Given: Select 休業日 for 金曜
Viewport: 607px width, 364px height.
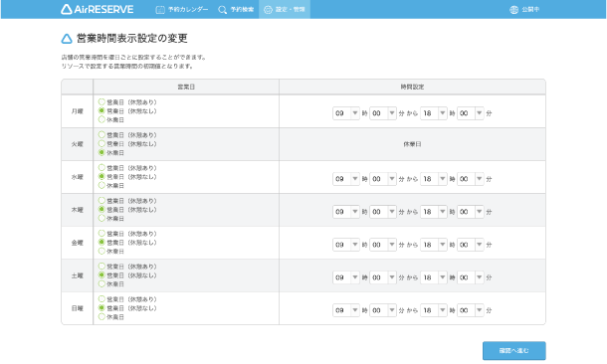Looking at the screenshot, I should [101, 251].
